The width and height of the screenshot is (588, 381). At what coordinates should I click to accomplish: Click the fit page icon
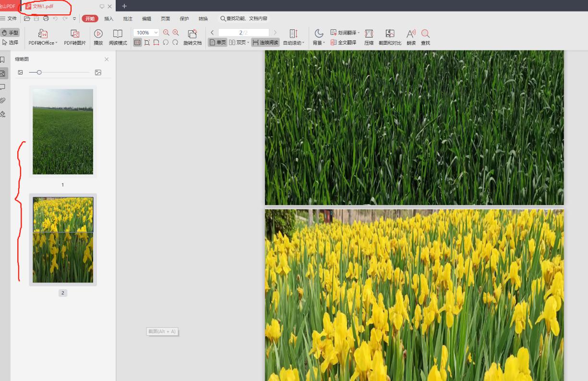click(147, 42)
